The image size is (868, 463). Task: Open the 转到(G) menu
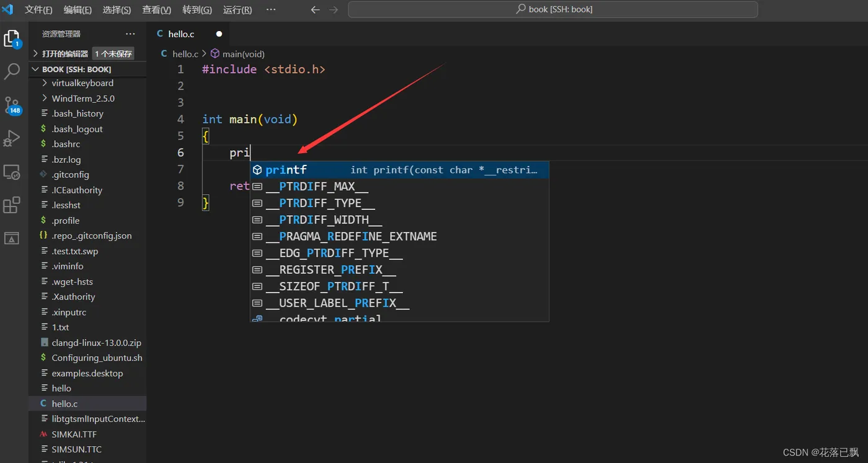[x=197, y=9]
